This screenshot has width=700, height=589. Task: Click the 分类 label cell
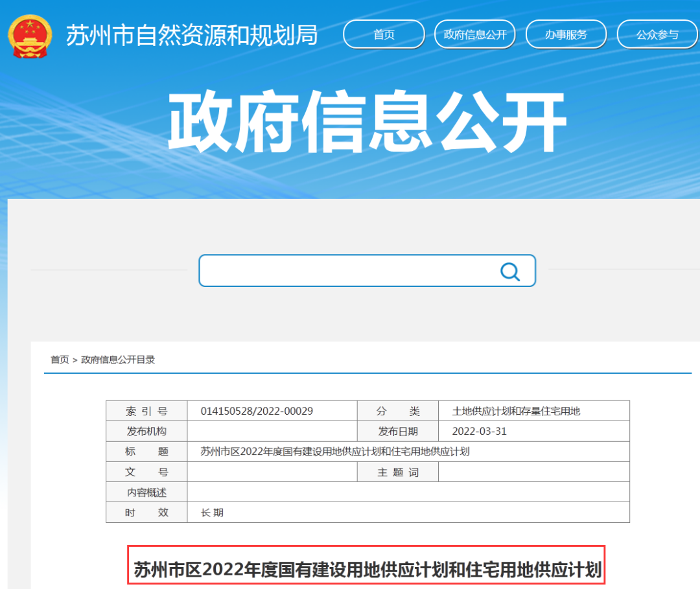tap(398, 411)
